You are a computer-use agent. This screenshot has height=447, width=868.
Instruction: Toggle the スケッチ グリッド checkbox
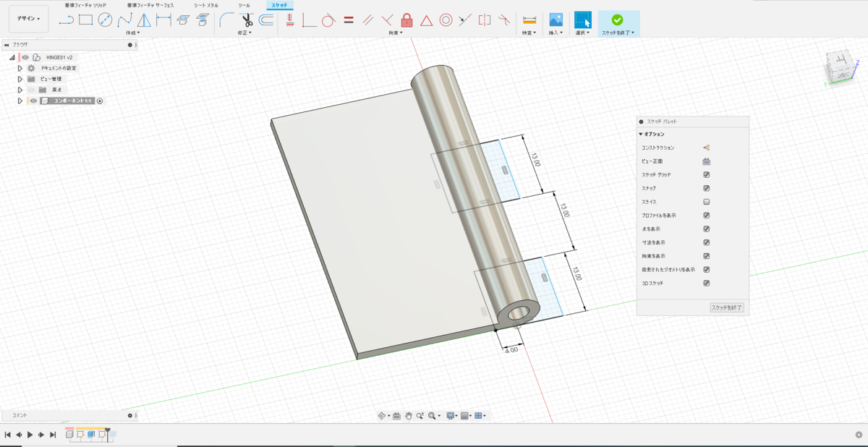pos(706,174)
